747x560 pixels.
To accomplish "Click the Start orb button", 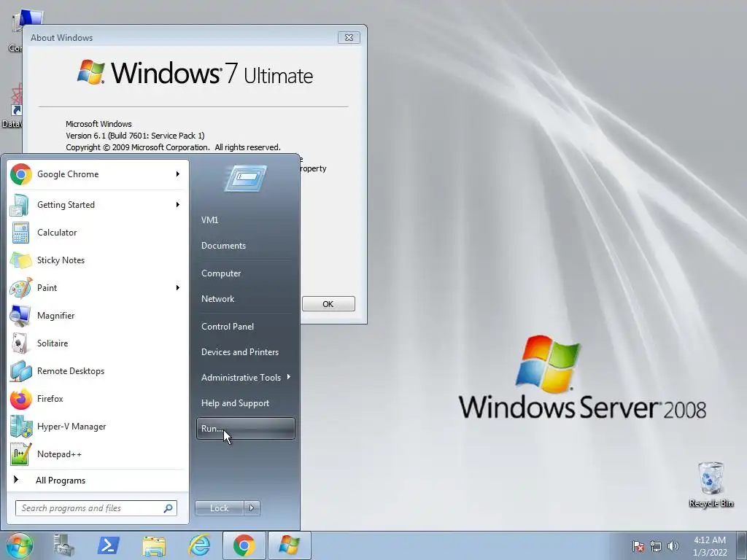I will tap(20, 545).
